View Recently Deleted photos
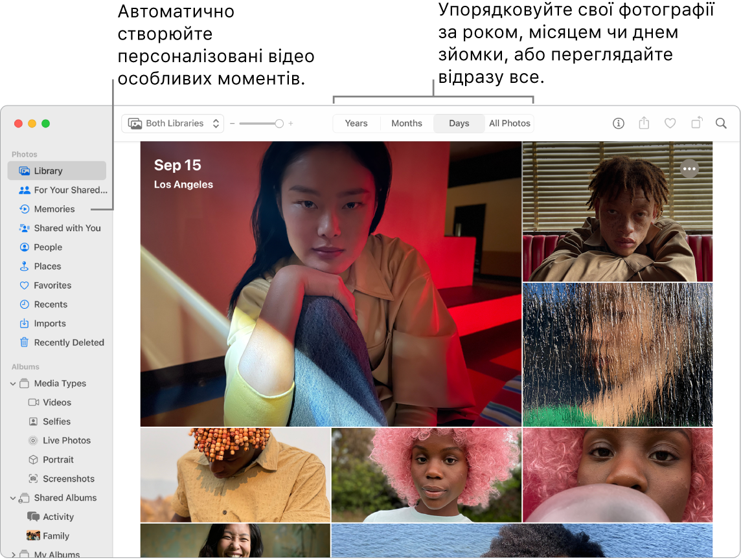This screenshot has height=560, width=741. (67, 342)
